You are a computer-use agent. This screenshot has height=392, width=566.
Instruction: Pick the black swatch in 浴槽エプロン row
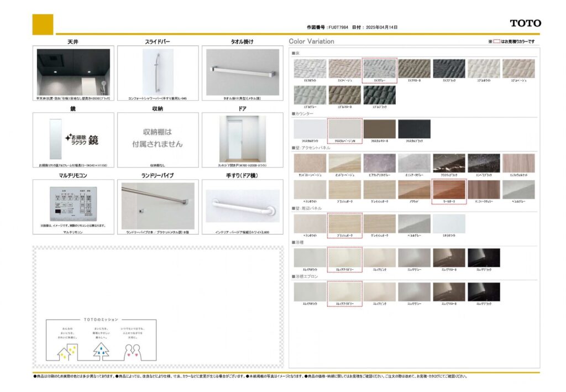tap(484, 292)
